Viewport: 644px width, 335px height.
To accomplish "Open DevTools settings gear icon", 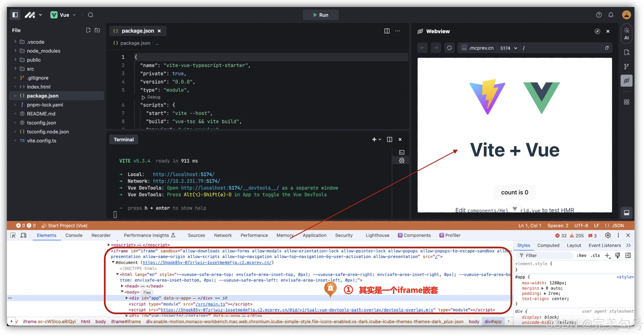I will [x=608, y=235].
